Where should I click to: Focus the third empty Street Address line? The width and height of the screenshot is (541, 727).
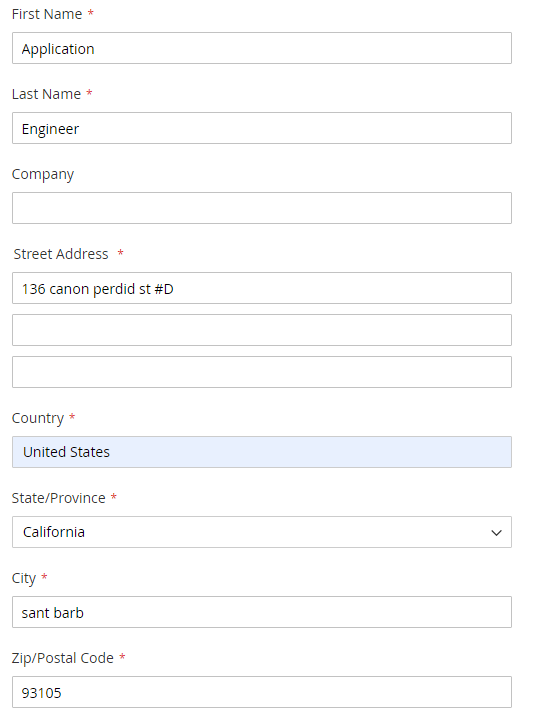[262, 372]
